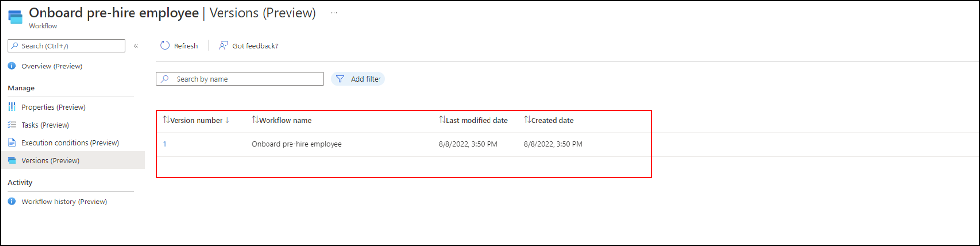Go to Tasks (Preview) page
This screenshot has height=246, width=980.
coord(45,125)
